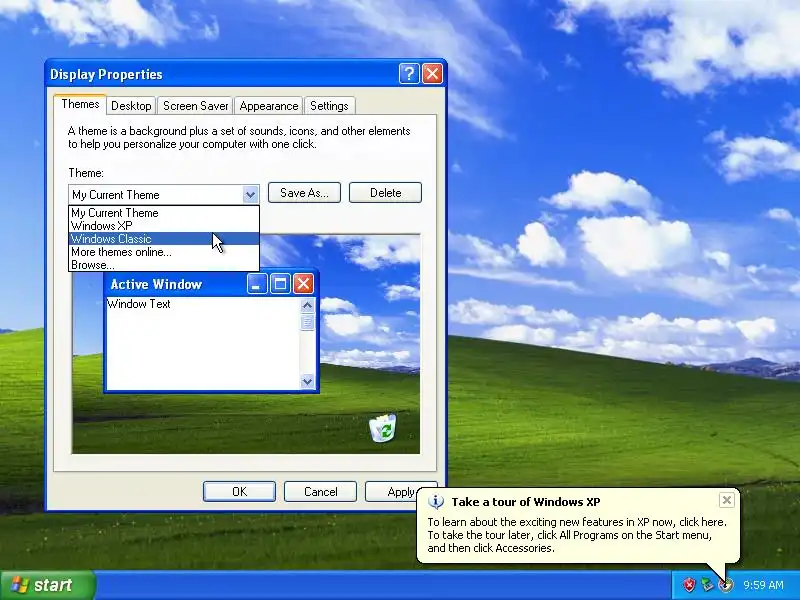This screenshot has width=800, height=600.
Task: Click the Take a tour of Windows XP title
Action: pyautogui.click(x=526, y=502)
